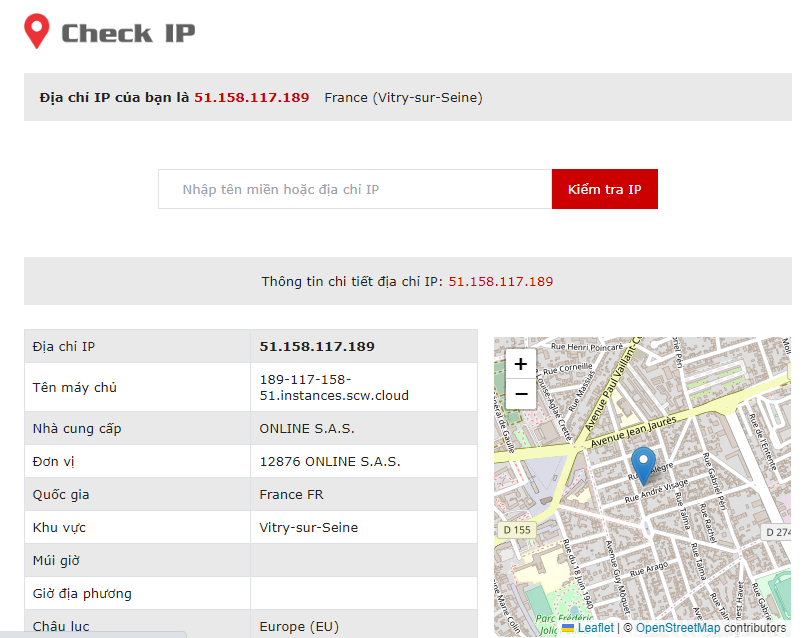
Task: Click the France FR country value
Action: tap(291, 494)
